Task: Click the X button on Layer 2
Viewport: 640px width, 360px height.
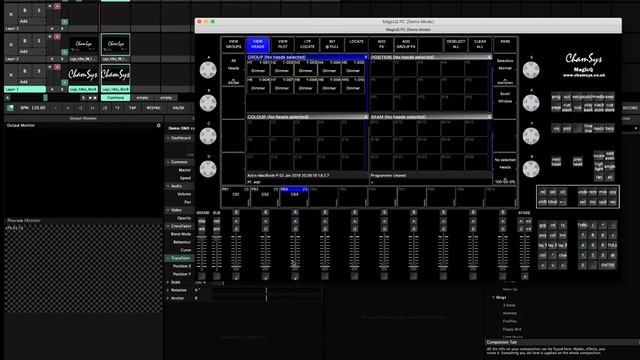Action: point(11,44)
